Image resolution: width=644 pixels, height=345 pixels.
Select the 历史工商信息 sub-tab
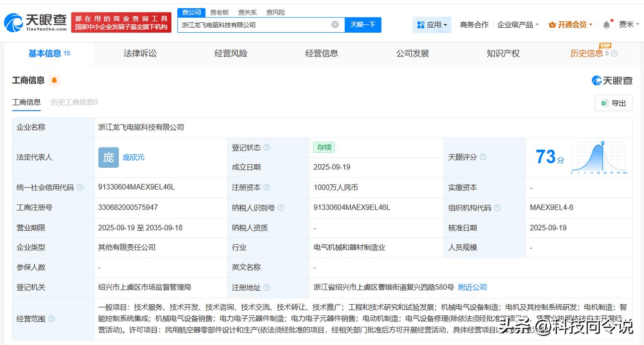point(74,102)
